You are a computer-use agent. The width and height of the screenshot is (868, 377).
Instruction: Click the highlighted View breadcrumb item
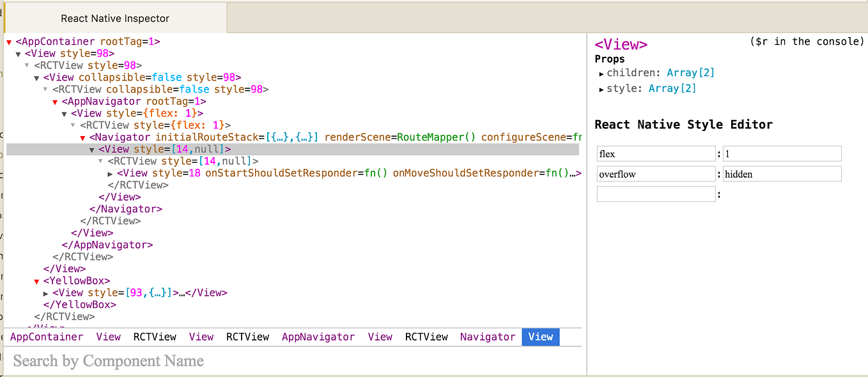click(x=540, y=337)
